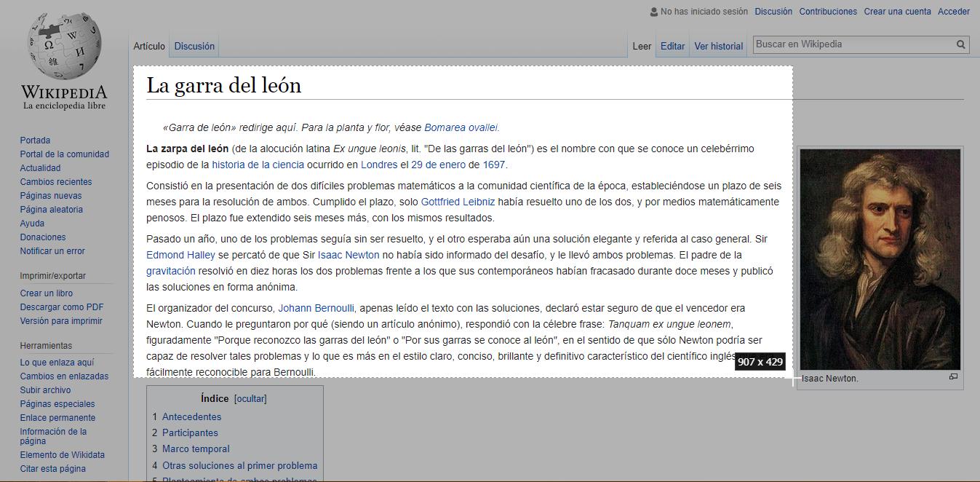Hide the Índice with ocultar toggle

(x=250, y=399)
